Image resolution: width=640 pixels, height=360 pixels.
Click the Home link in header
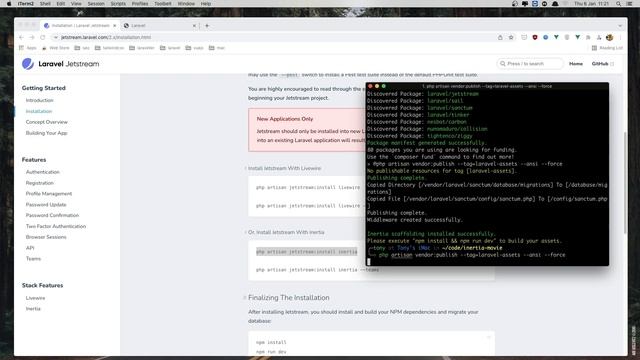click(x=576, y=64)
